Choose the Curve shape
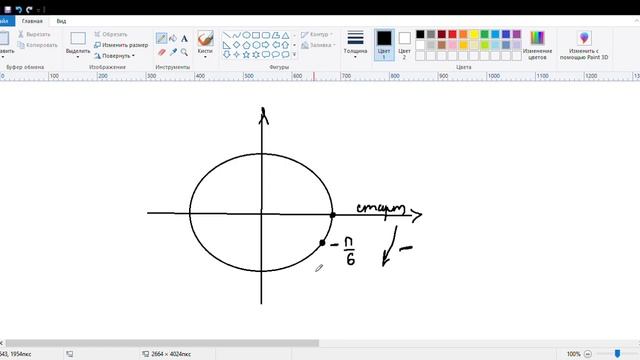The height and width of the screenshot is (360, 640). coord(237,36)
